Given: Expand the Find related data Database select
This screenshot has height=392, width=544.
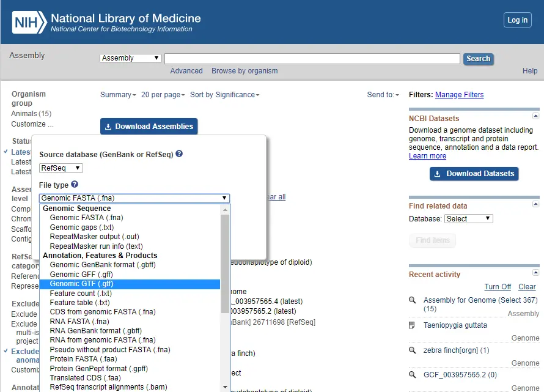Looking at the screenshot, I should point(468,219).
